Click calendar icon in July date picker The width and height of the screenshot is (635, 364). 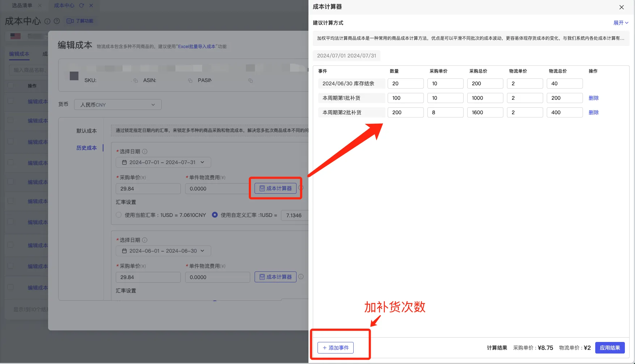pyautogui.click(x=124, y=162)
